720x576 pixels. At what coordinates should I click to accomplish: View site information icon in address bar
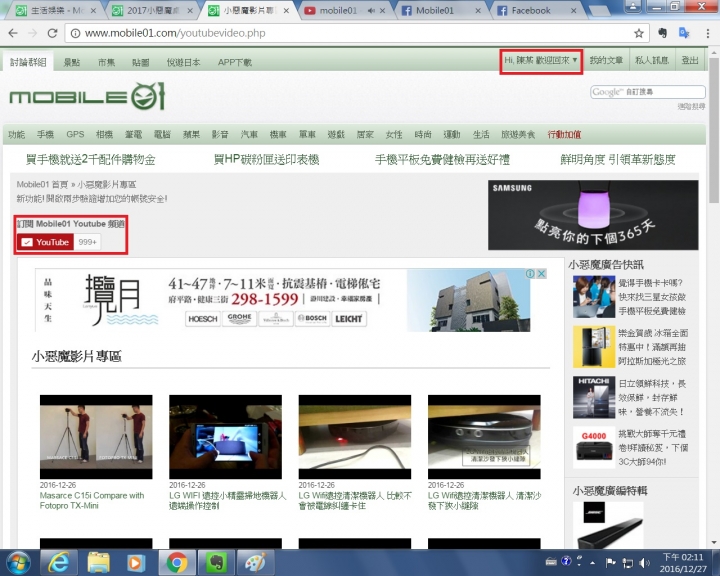[75, 33]
